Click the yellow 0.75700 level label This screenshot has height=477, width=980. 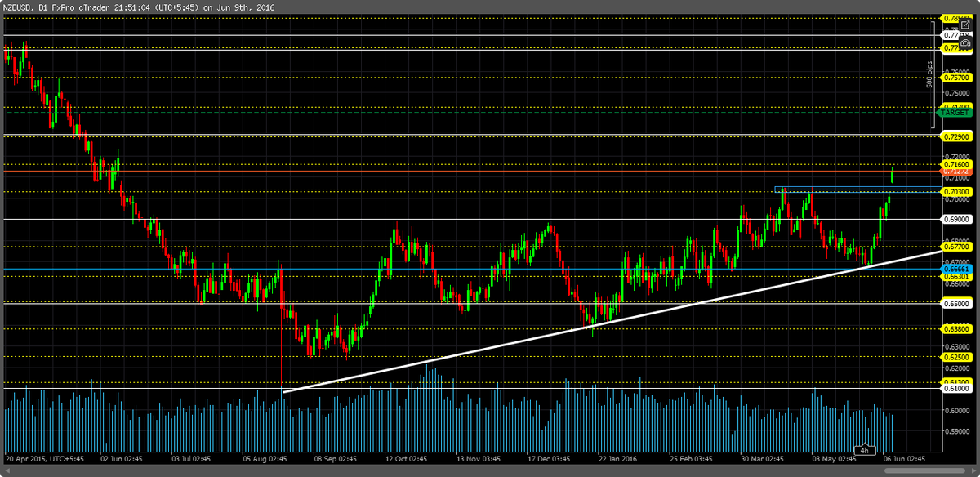(956, 78)
